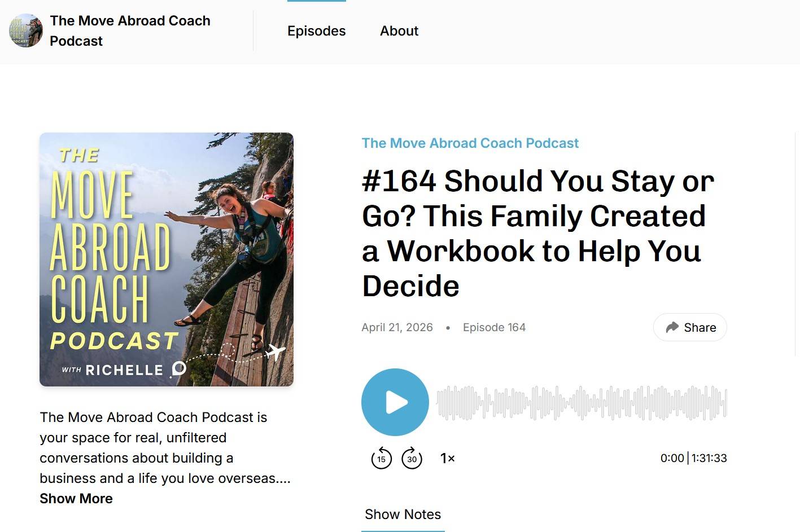Click the podcast description paragraph
Image resolution: width=800 pixels, height=532 pixels.
(164, 447)
